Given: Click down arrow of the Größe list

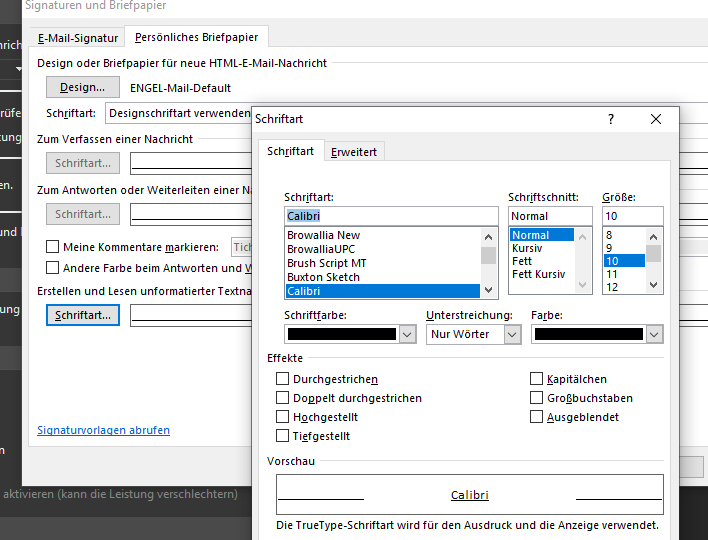Looking at the screenshot, I should pos(653,285).
